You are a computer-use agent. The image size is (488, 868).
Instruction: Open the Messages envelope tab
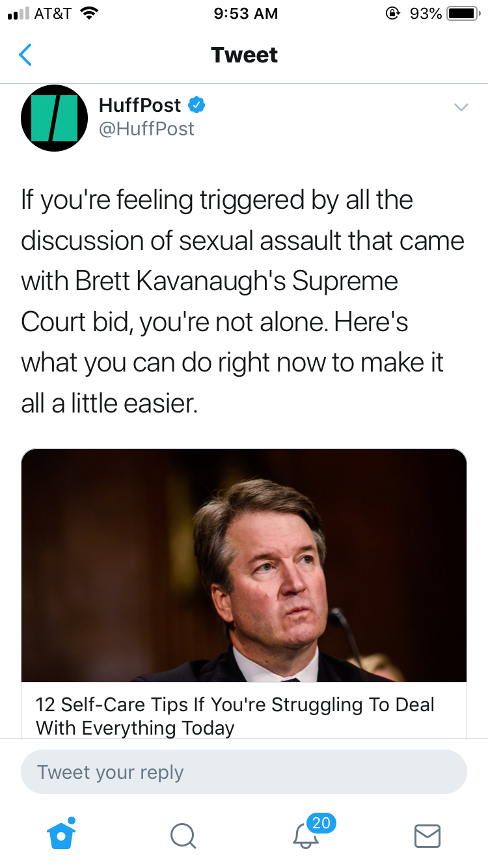click(x=427, y=835)
